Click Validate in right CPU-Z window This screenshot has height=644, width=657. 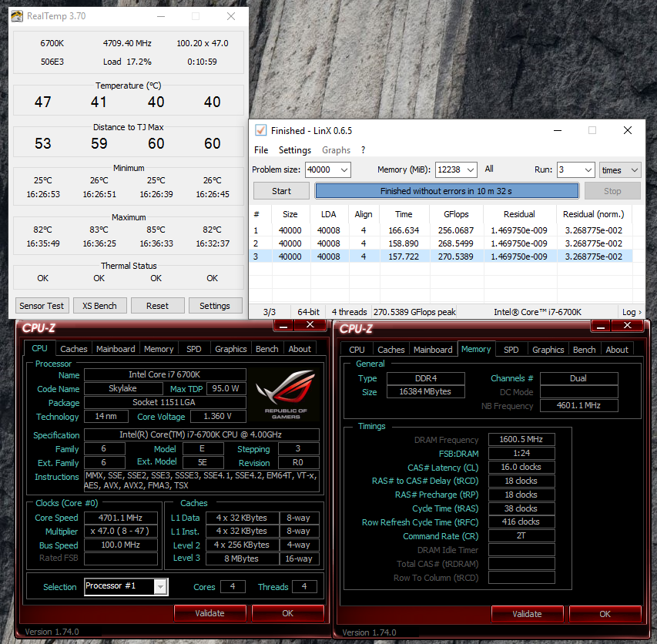coord(527,614)
